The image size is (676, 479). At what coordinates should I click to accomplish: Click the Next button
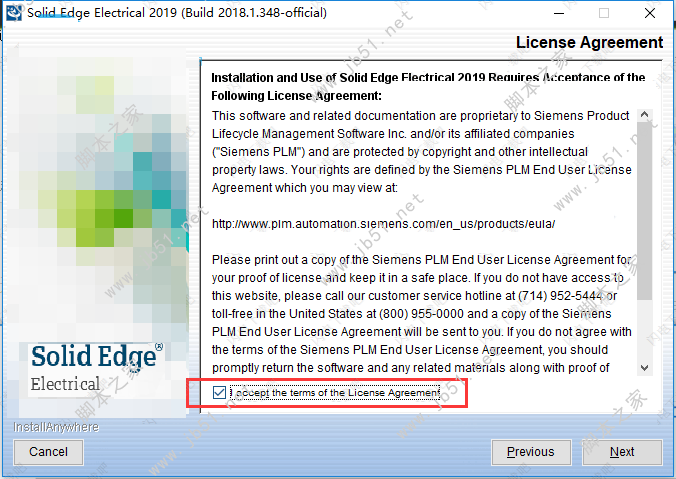pos(622,452)
